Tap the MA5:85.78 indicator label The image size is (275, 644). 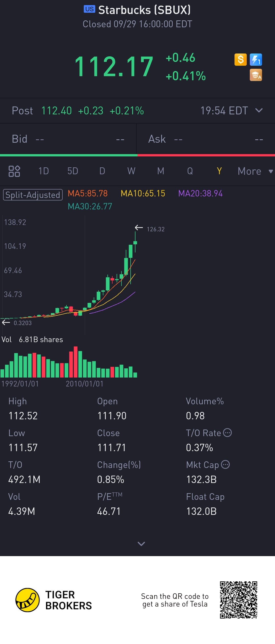point(88,194)
